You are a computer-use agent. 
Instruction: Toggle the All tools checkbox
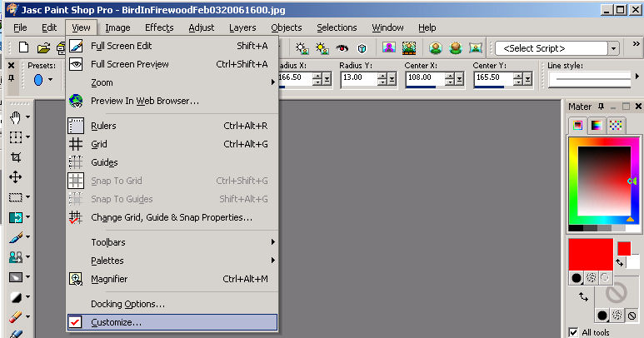[573, 332]
